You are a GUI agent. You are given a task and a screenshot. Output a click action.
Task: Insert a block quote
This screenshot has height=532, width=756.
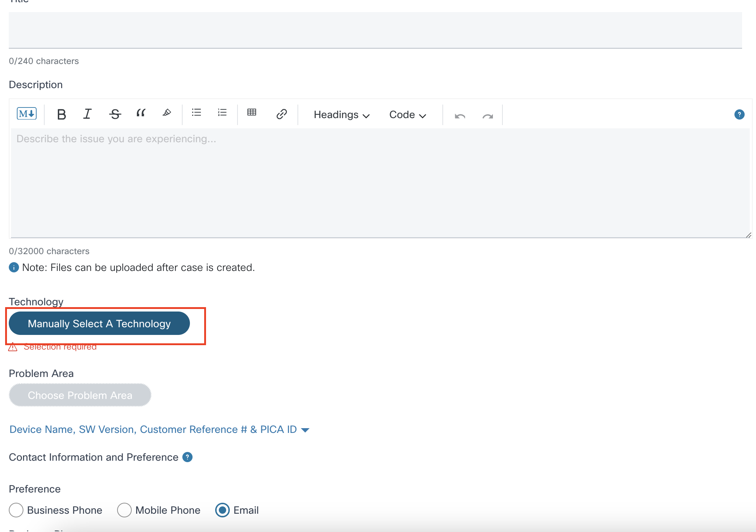pyautogui.click(x=141, y=113)
